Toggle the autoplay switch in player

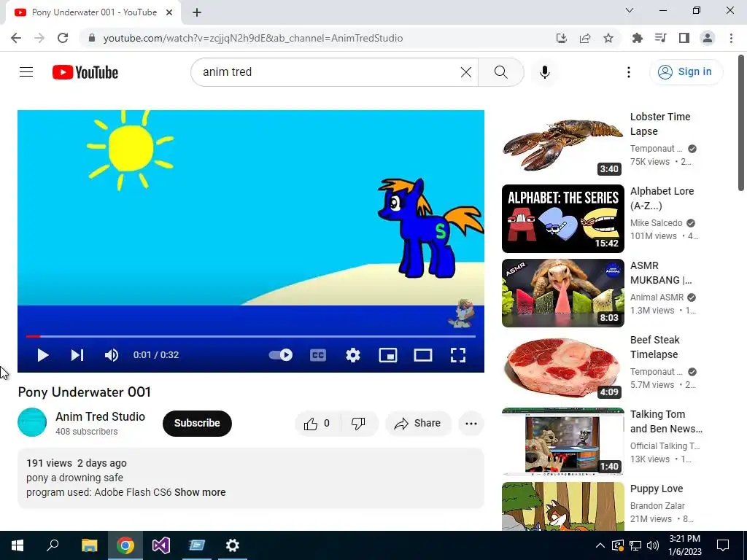pos(281,355)
